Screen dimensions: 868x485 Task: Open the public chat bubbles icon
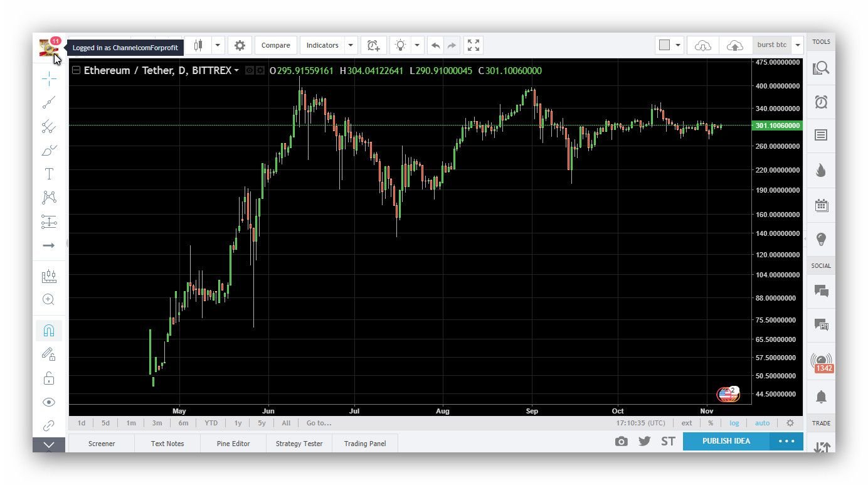click(x=821, y=291)
